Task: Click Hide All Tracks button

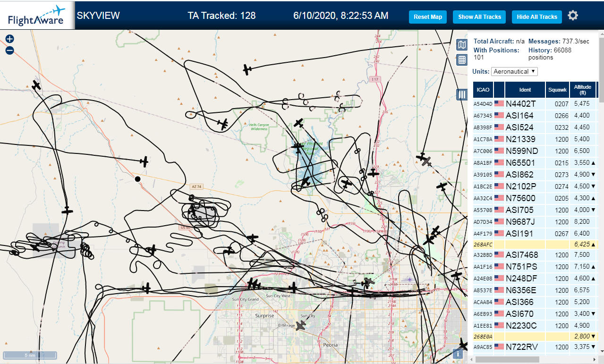Action: [537, 17]
